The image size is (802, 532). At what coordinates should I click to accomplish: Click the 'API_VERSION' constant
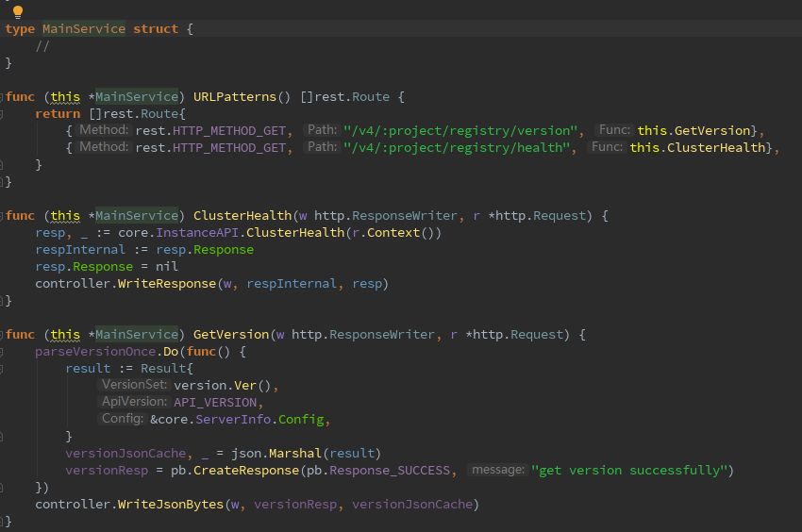[x=215, y=403]
